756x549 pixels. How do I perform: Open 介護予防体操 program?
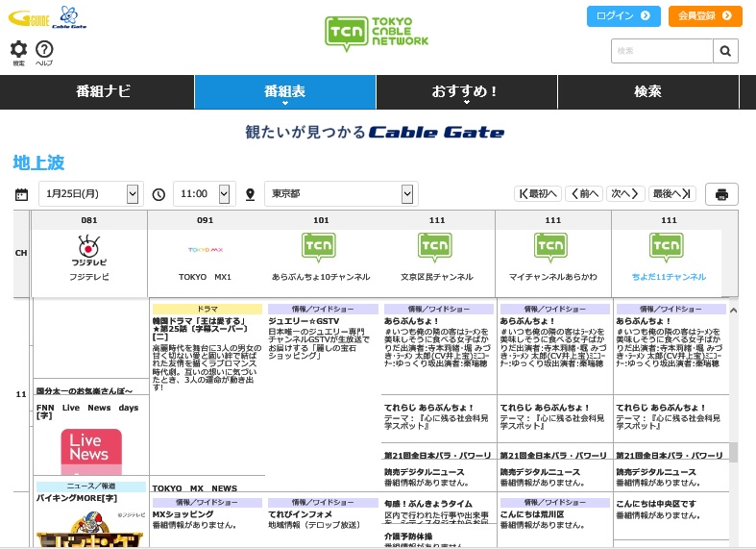pyautogui.click(x=408, y=536)
